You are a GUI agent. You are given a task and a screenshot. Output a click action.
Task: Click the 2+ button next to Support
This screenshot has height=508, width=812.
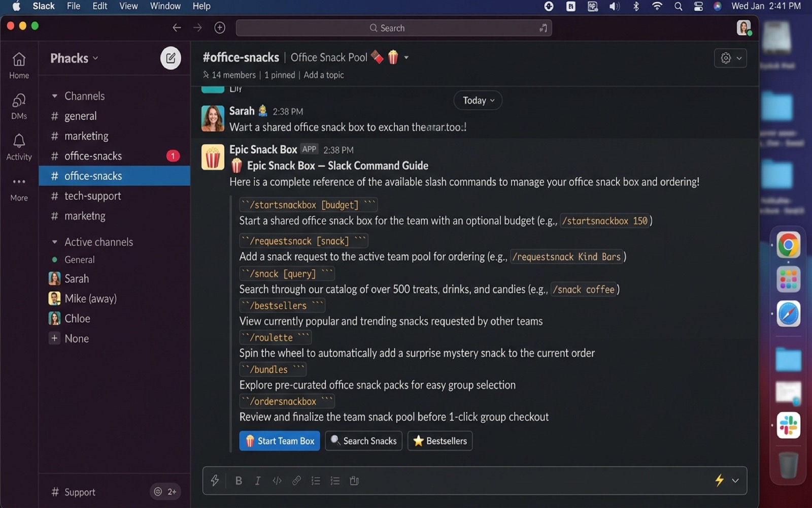click(165, 492)
